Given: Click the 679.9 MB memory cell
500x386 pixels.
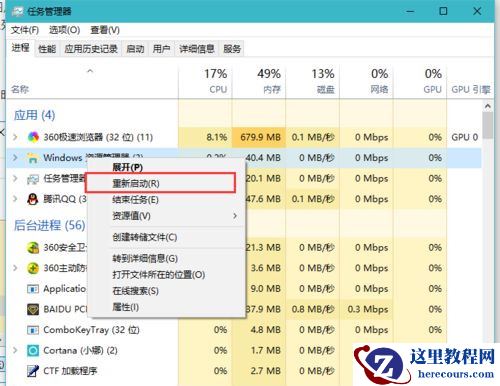Looking at the screenshot, I should click(259, 137).
